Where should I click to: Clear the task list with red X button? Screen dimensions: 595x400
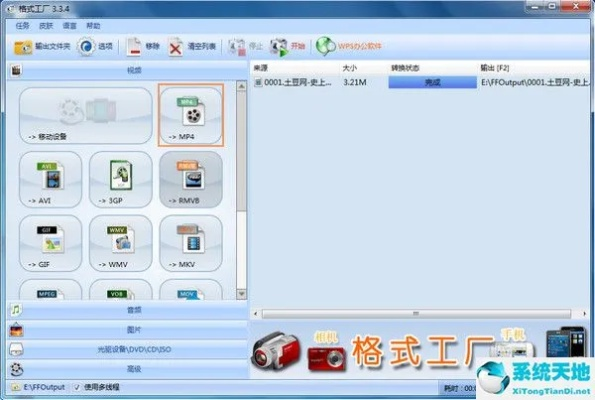pos(192,47)
